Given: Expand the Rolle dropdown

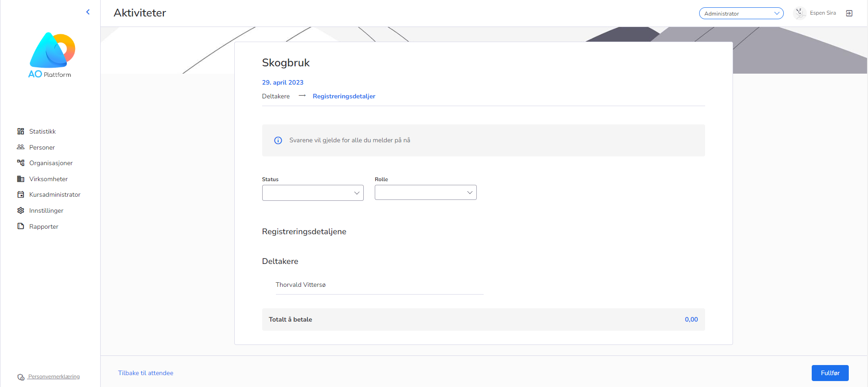Looking at the screenshot, I should [426, 193].
